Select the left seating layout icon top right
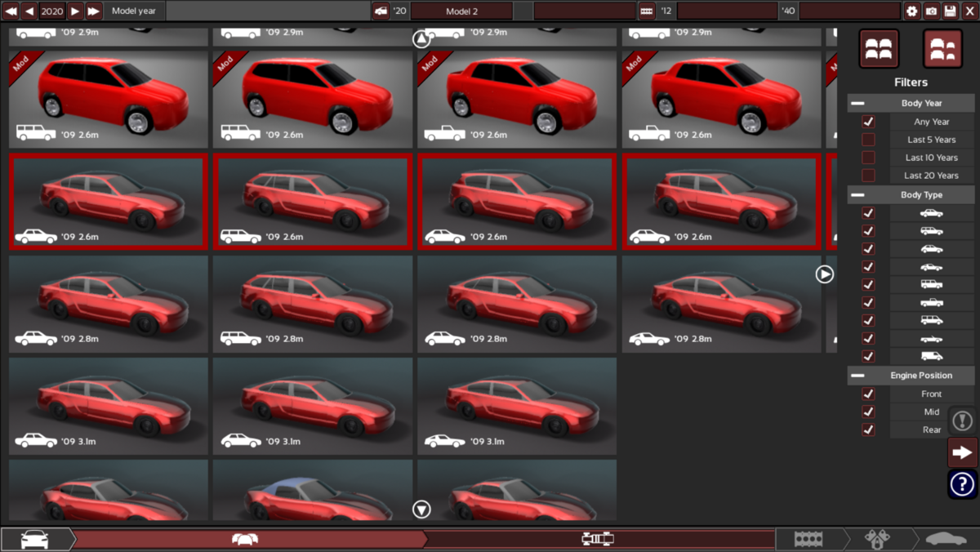This screenshot has height=552, width=980. pyautogui.click(x=878, y=47)
